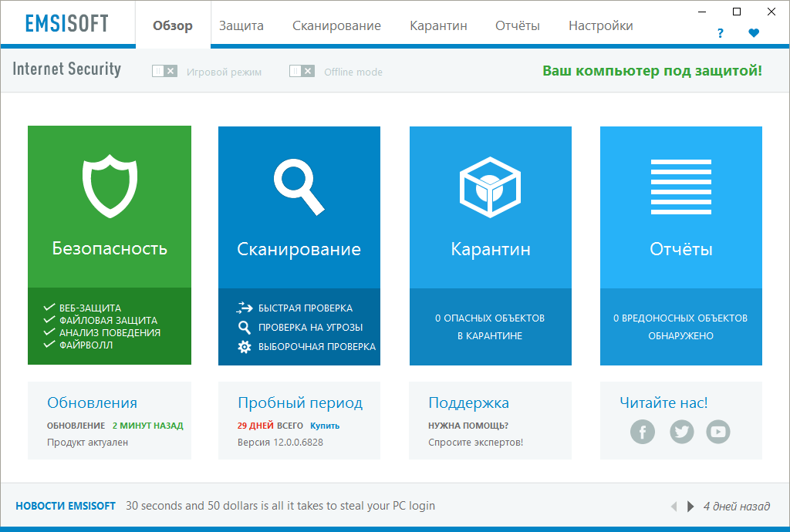This screenshot has width=790, height=532.
Task: Click the 'Internet Security' product name
Action: pyautogui.click(x=66, y=69)
